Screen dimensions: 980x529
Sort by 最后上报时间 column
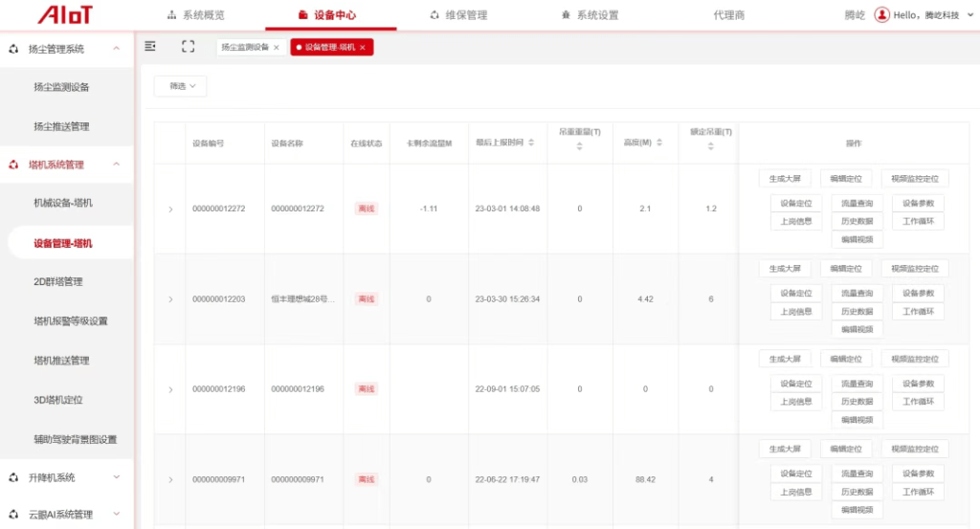(x=531, y=143)
